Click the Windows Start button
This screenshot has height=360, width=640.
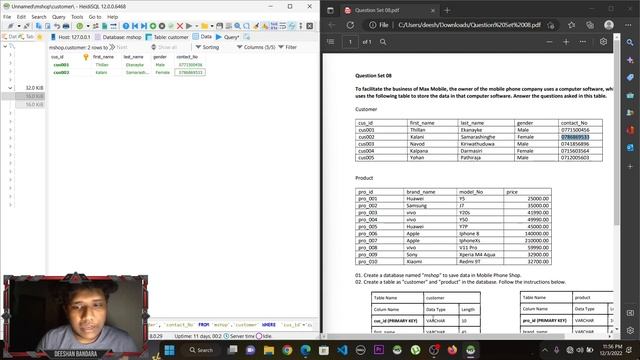169,350
